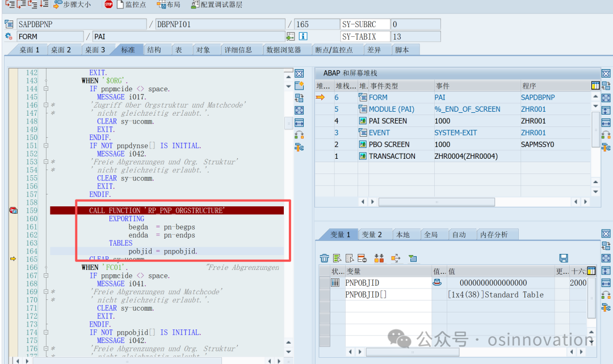The height and width of the screenshot is (364, 613).
Task: Collapse the IF block at line 167
Action: [x=46, y=276]
